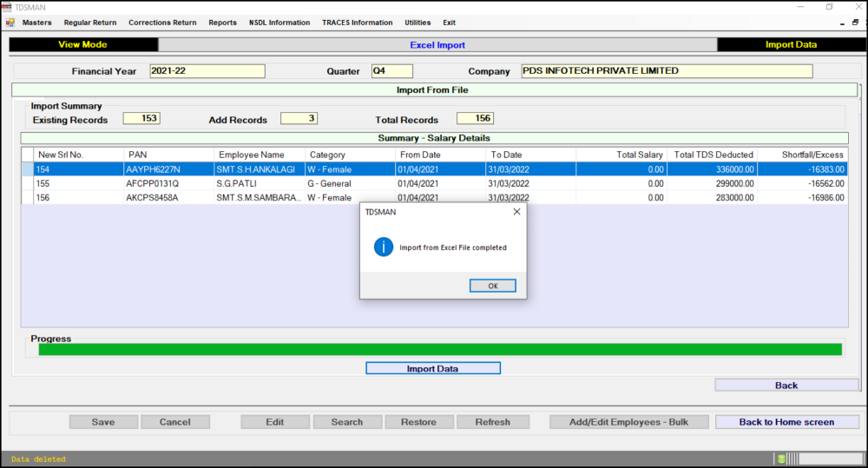
Task: Click the PAN column header
Action: pos(169,155)
